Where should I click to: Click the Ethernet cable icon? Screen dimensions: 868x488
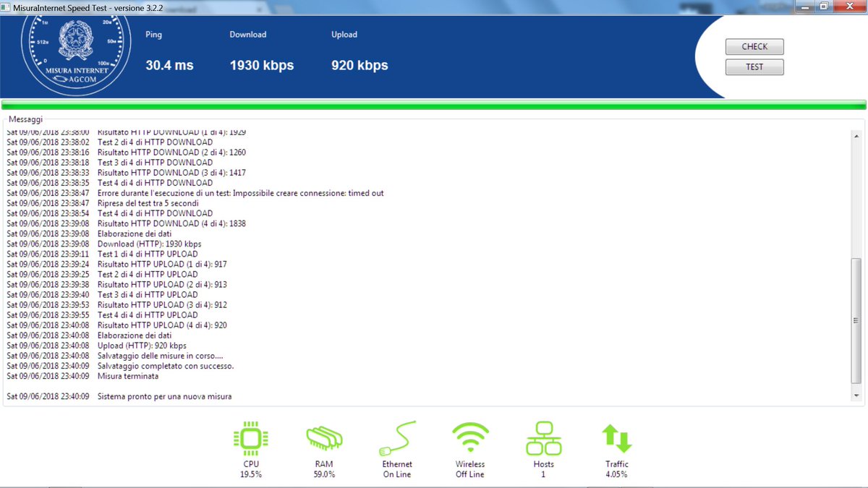click(397, 438)
